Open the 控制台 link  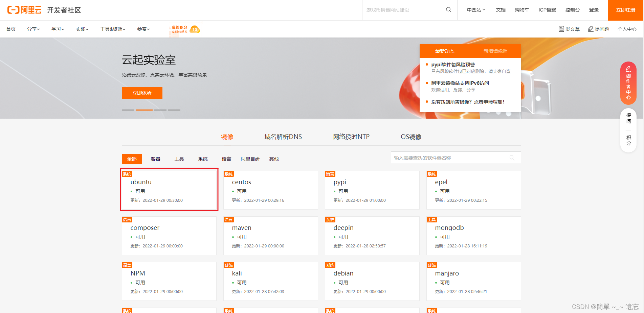(x=573, y=10)
